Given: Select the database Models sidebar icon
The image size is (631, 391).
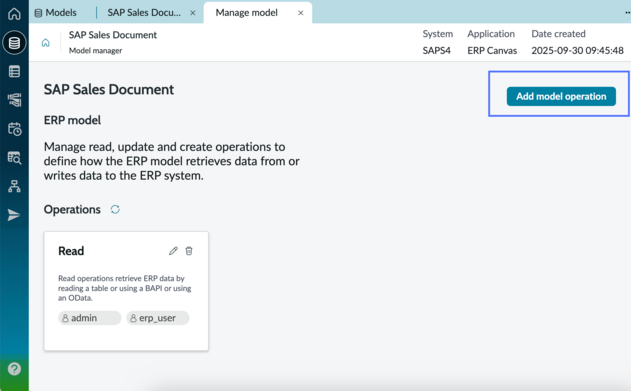Looking at the screenshot, I should tap(14, 42).
